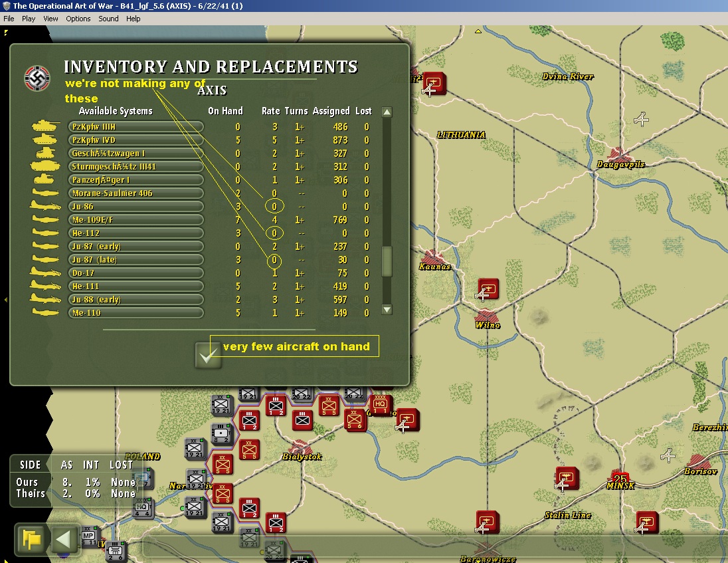Click the 25 counter on MINSK

620,477
